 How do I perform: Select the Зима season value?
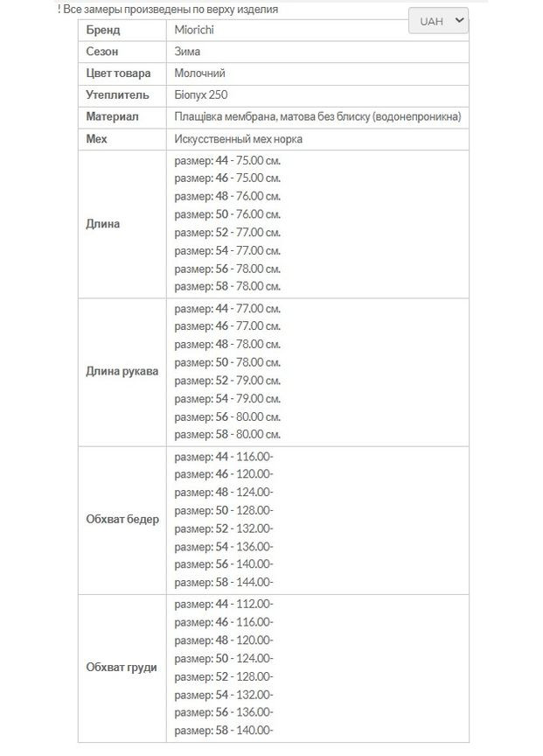click(x=187, y=52)
